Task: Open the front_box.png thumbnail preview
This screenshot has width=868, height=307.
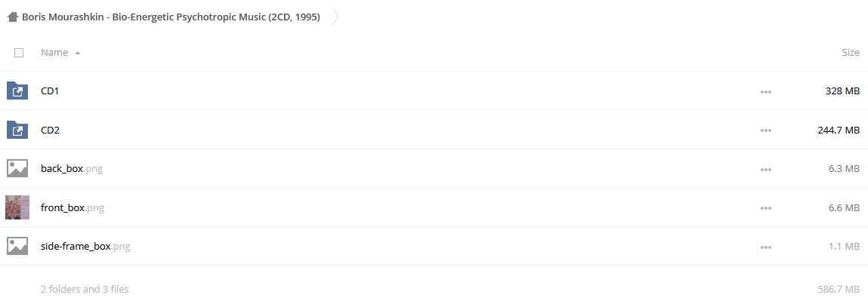Action: 17,207
